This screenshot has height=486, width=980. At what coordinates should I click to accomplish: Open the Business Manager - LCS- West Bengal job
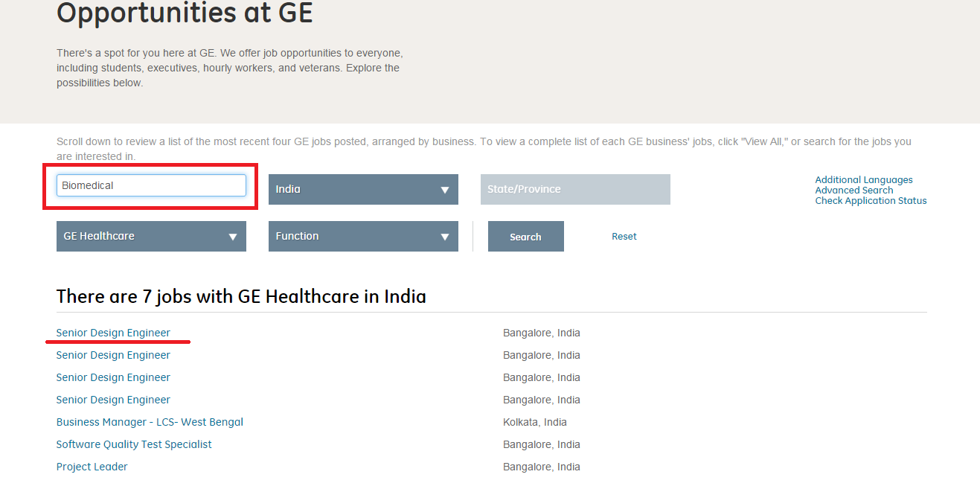[150, 422]
